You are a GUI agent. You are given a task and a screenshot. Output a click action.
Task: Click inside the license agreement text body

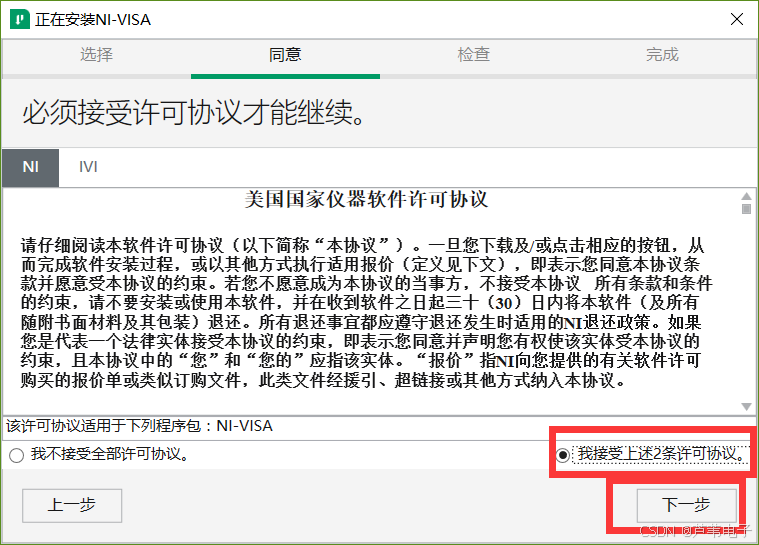pos(366,313)
